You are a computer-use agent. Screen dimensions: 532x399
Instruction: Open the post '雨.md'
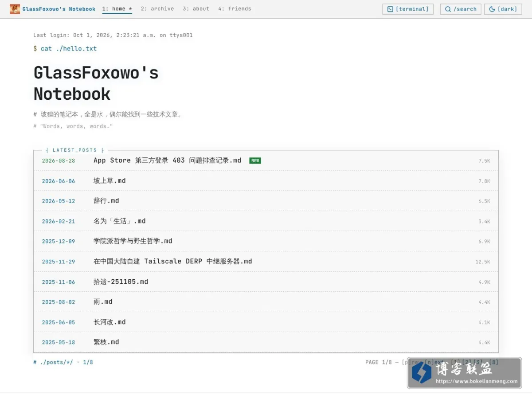(x=103, y=302)
